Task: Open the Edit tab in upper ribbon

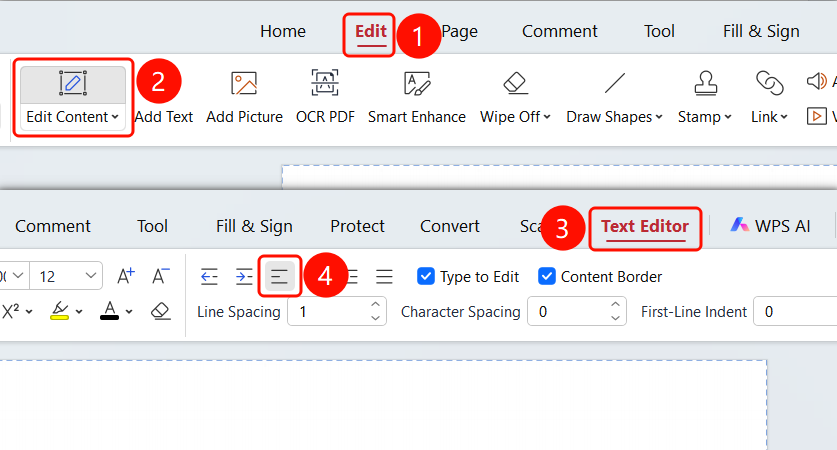Action: 370,31
